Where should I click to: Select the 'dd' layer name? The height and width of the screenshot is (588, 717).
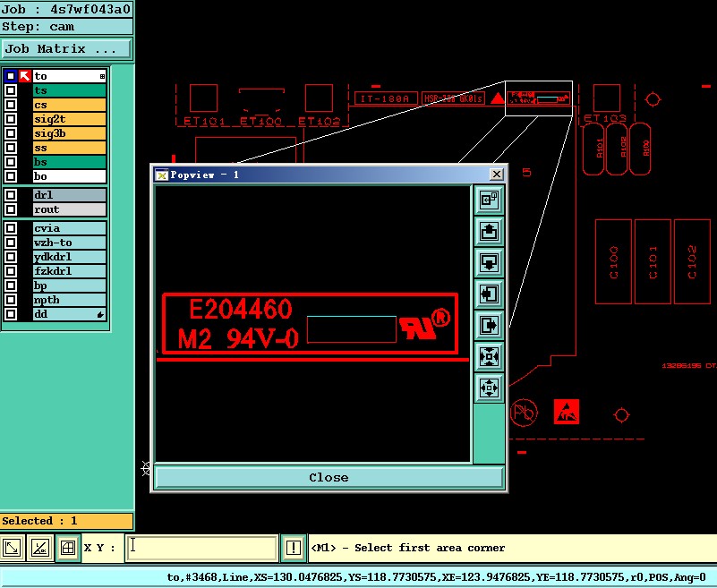tap(70, 314)
